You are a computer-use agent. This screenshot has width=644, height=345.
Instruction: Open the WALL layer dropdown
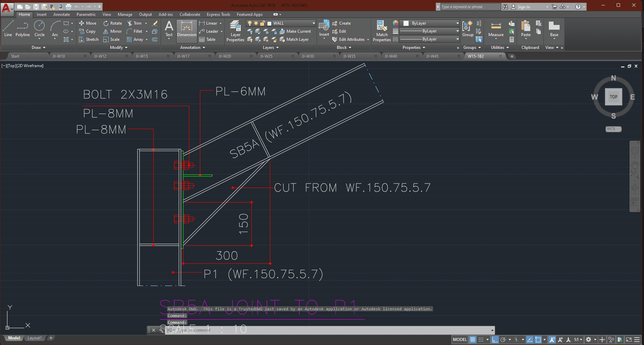(314, 23)
